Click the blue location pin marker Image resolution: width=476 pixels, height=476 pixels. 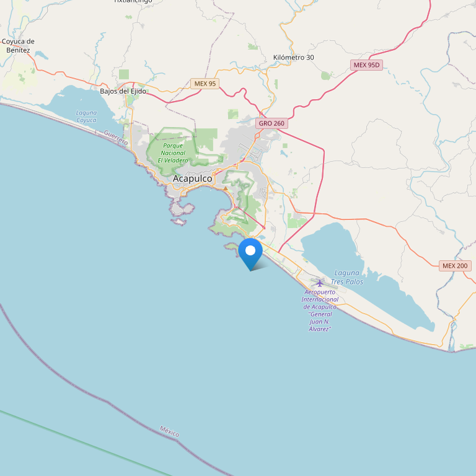250,254
